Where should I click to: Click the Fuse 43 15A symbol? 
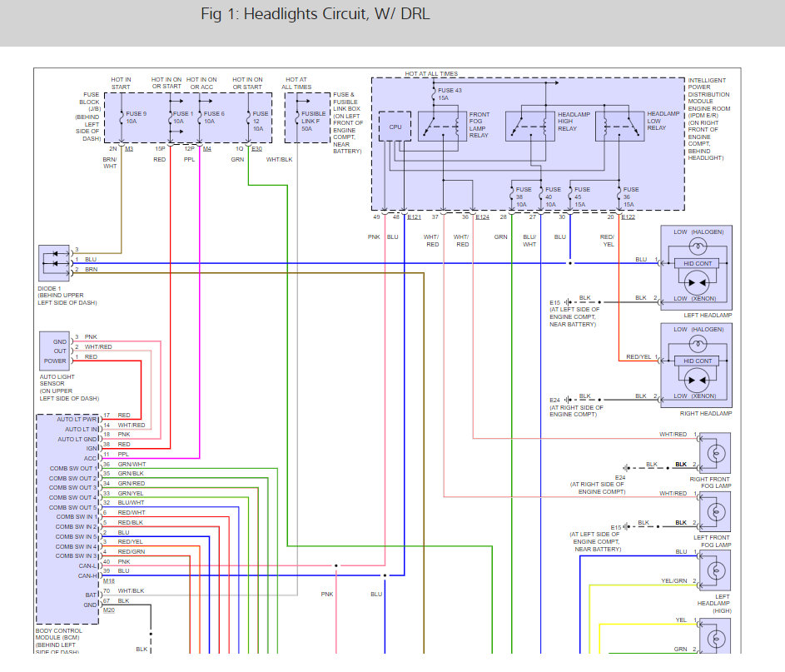(434, 94)
